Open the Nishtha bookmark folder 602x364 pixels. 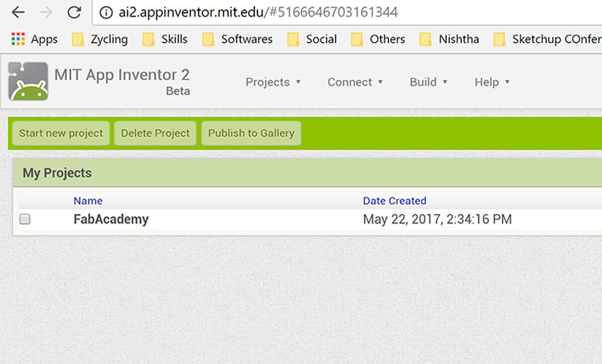[449, 39]
